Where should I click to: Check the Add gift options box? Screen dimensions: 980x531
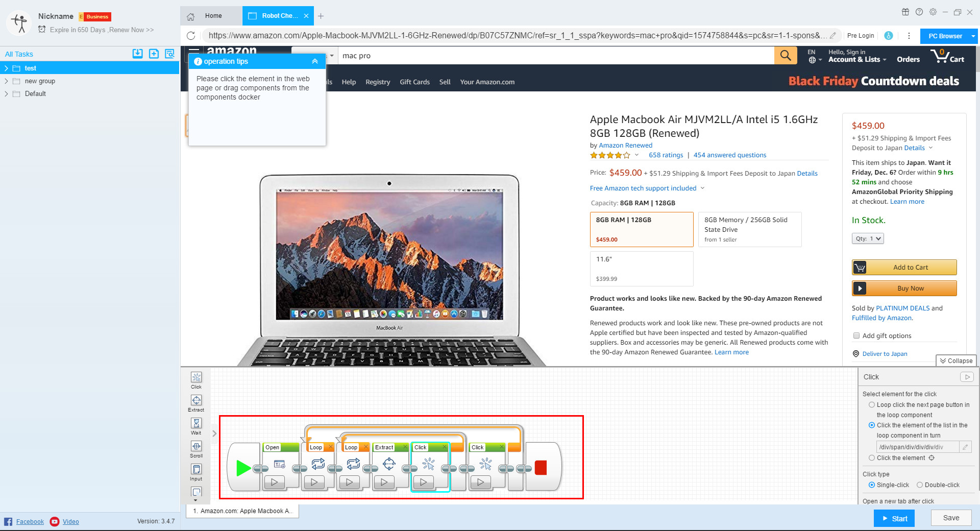point(856,335)
